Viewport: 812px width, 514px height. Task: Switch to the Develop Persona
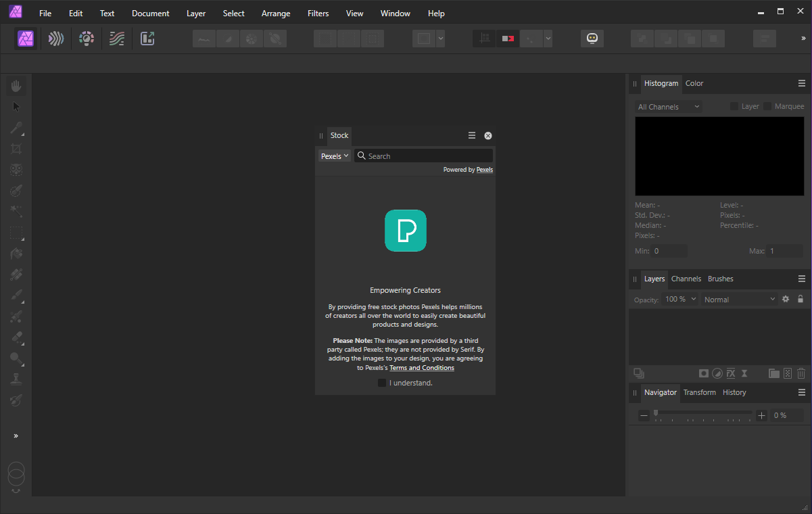(87, 39)
